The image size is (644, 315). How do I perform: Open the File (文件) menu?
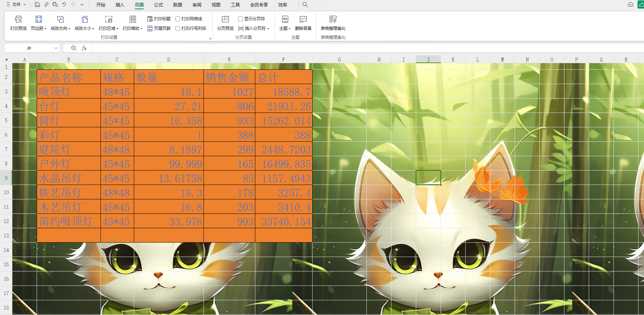(16, 5)
